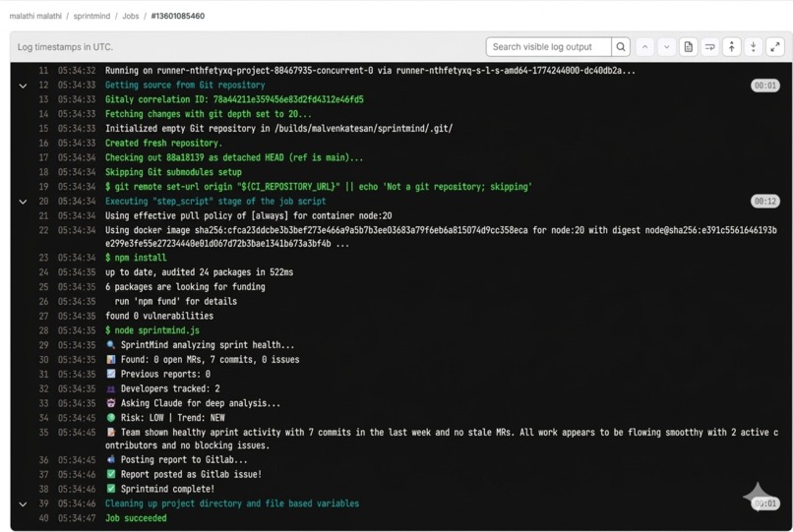Click line number 28 for node sprintmind.js
The image size is (793, 532).
point(43,330)
